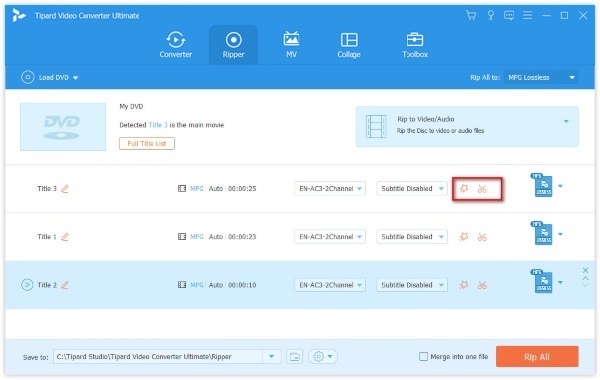Click the Title 2 duration 00:00:10

pyautogui.click(x=242, y=285)
